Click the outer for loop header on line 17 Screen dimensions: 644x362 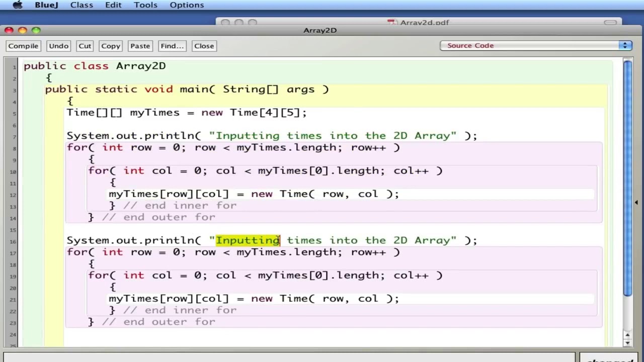[233, 252]
